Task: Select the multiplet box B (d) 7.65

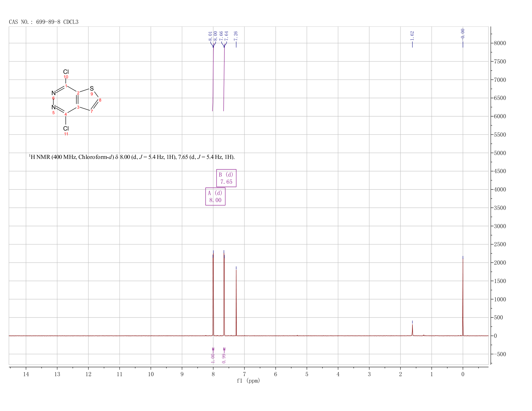Action: (226, 178)
